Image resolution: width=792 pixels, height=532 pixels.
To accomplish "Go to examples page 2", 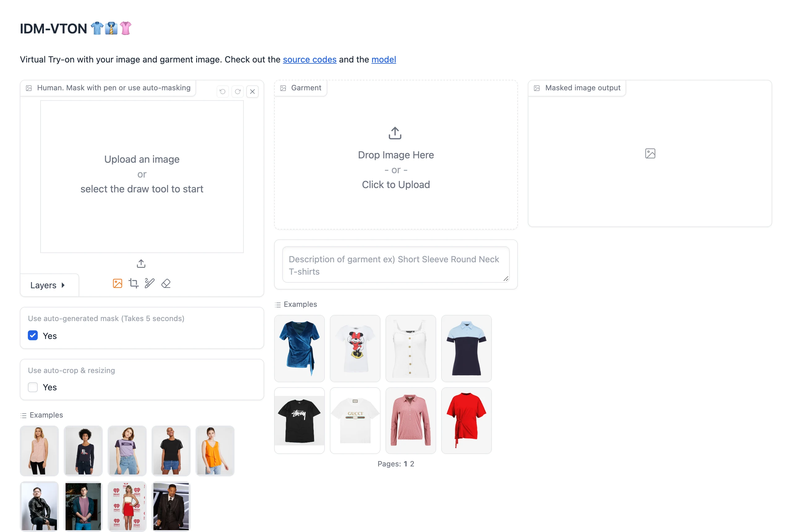I will point(412,464).
